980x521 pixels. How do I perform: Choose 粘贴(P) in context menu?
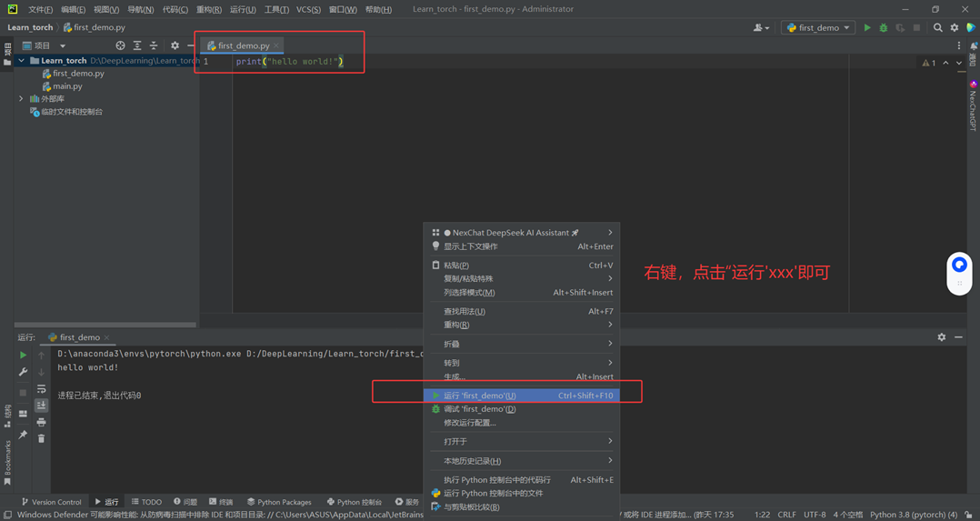click(522, 266)
